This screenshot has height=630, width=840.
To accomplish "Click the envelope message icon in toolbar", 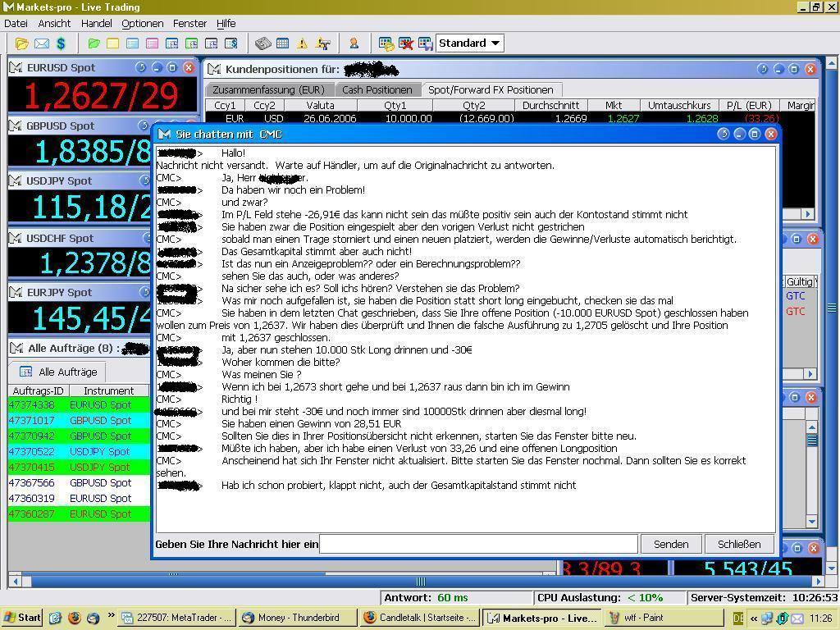I will [x=41, y=43].
